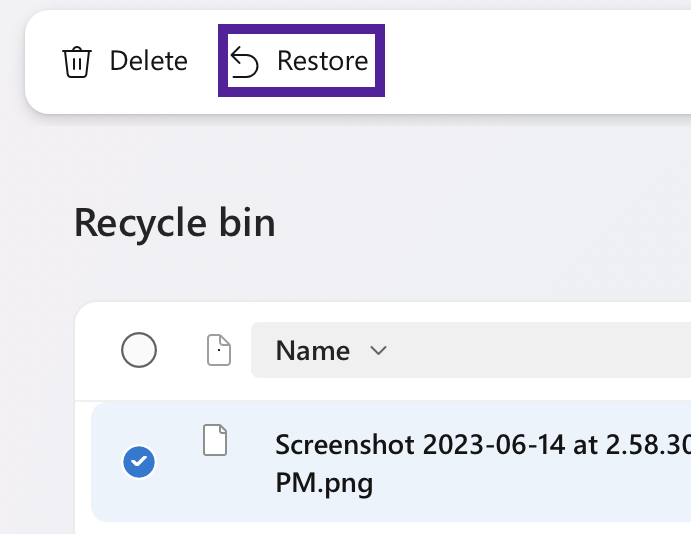Click the header row space left of the select-all circle
Screen dimensions: 691x534
98,350
